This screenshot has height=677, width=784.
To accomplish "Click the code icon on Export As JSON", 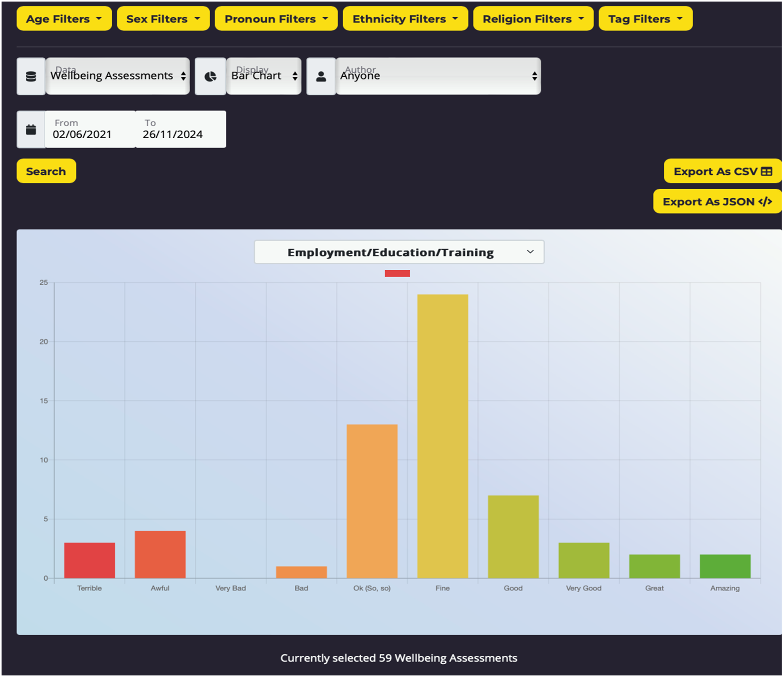I will [765, 202].
